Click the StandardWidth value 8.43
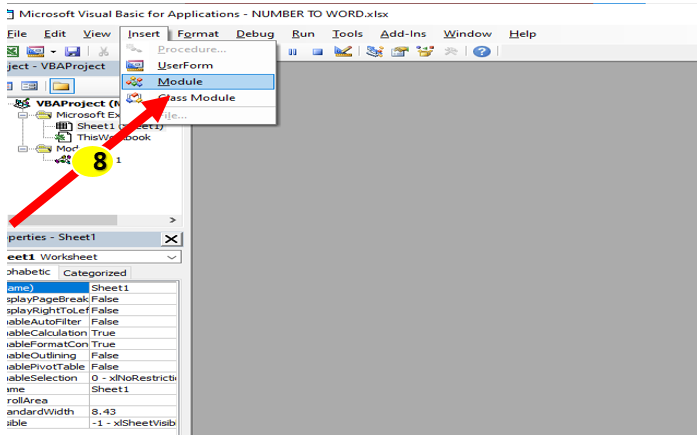This screenshot has height=445, width=697. click(x=133, y=412)
